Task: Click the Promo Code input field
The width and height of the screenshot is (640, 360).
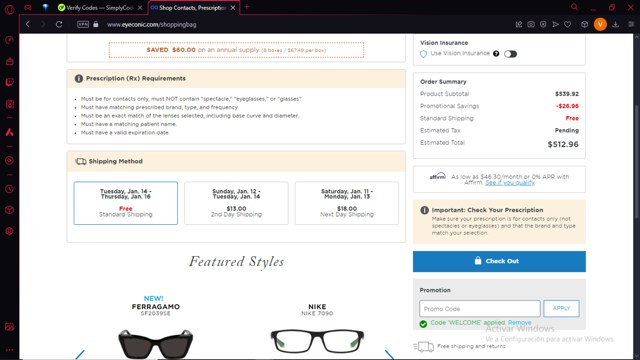Action: point(480,309)
